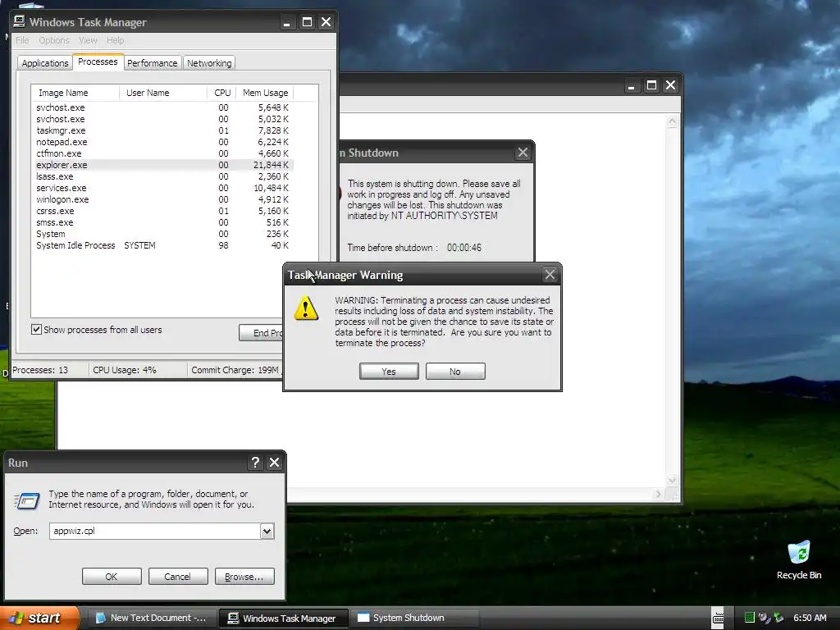The image size is (840, 630).
Task: Maximize the Notepad window in the background
Action: click(x=651, y=85)
